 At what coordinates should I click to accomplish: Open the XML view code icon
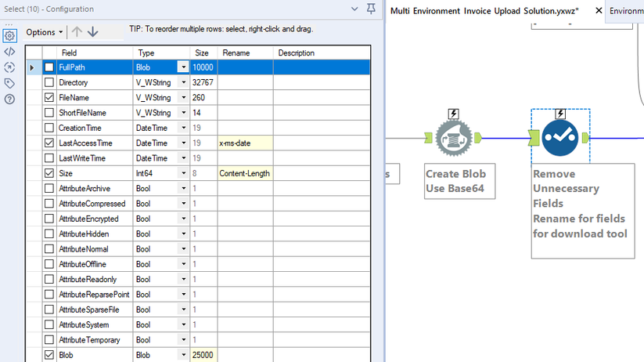click(9, 52)
